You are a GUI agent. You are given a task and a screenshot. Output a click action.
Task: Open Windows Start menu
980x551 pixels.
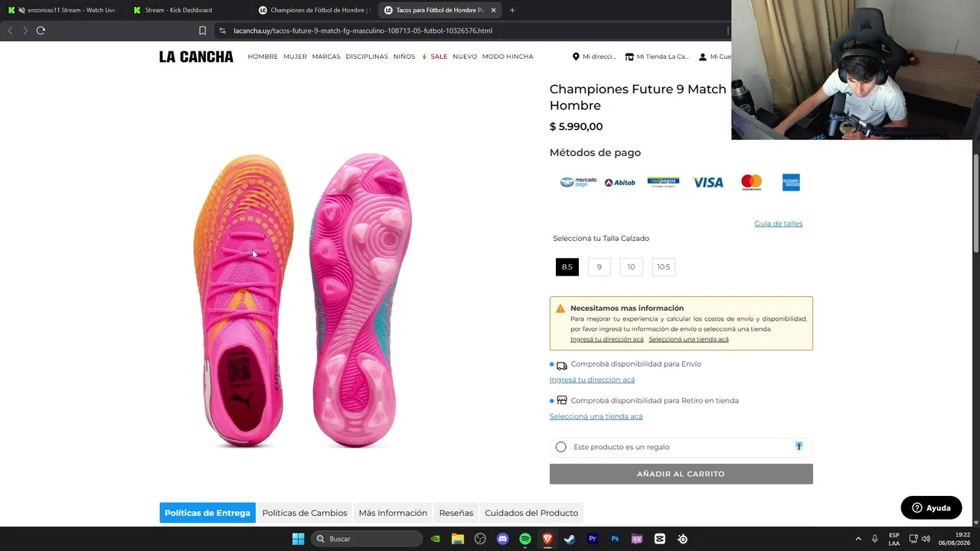298,539
